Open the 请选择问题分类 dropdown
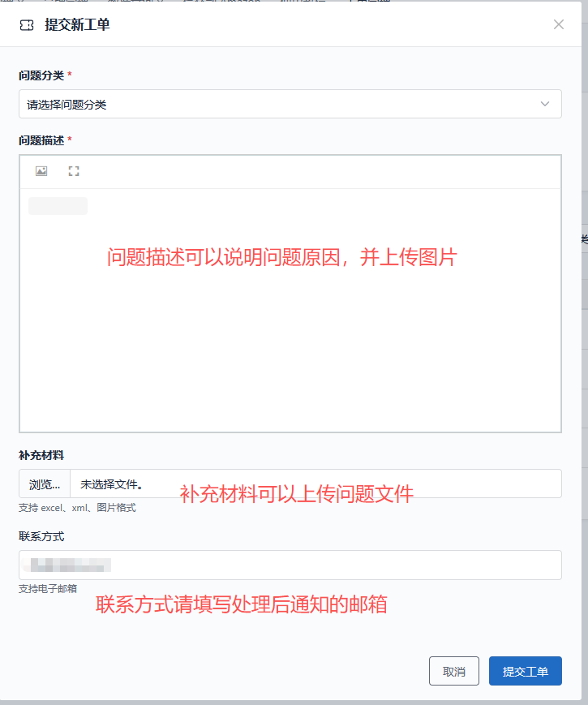This screenshot has width=588, height=705. pyautogui.click(x=276, y=104)
